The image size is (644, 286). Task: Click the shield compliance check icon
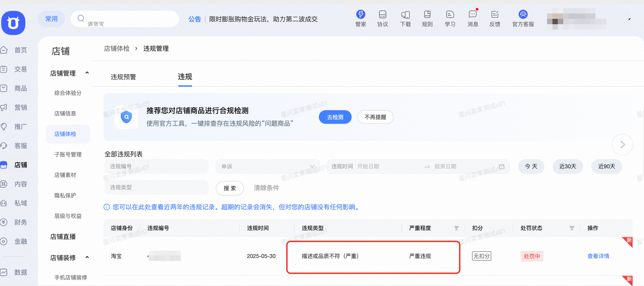point(127,117)
